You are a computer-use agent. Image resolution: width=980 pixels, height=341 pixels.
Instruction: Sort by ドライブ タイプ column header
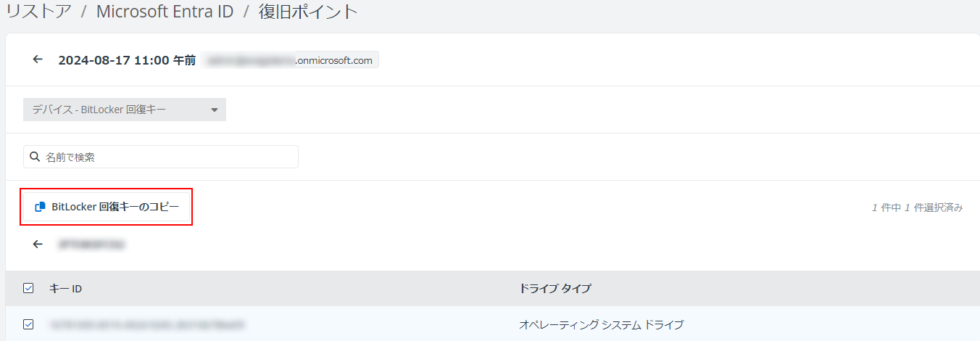coord(555,289)
